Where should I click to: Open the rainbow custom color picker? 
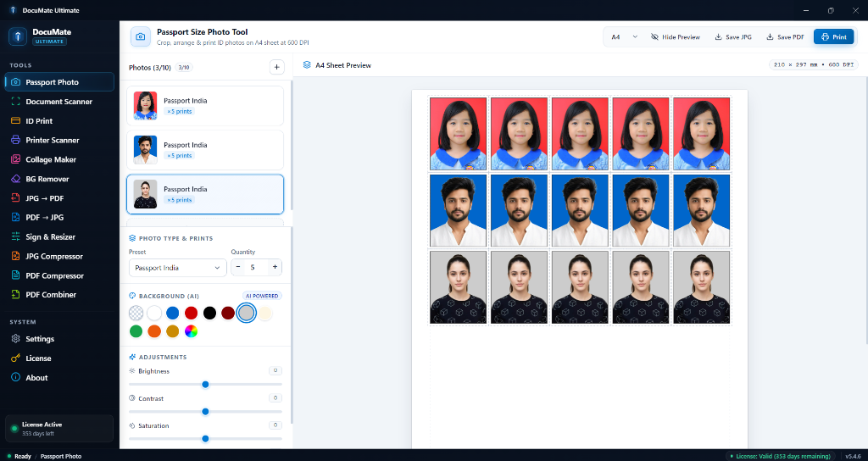pyautogui.click(x=191, y=331)
